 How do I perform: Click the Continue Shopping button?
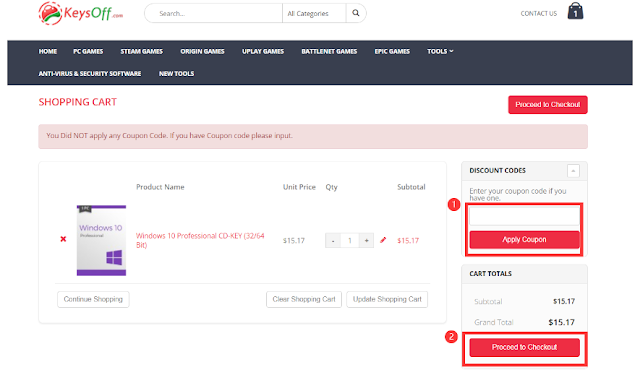[x=93, y=299]
